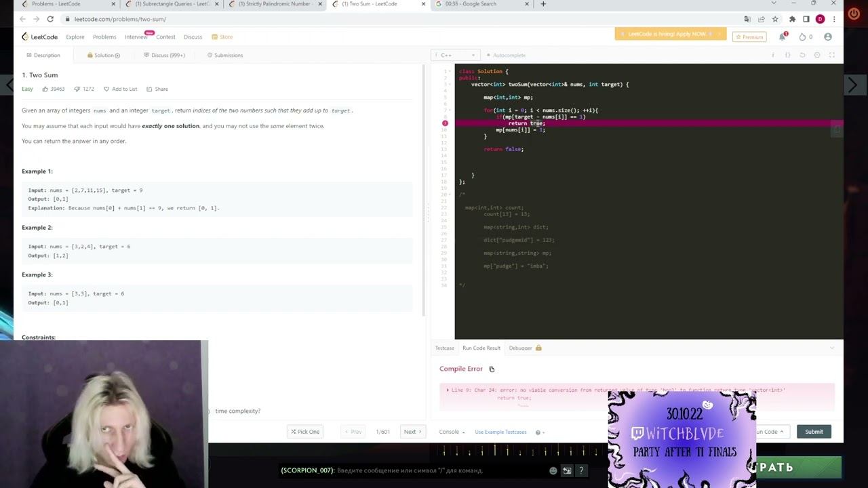This screenshot has height=488, width=868.
Task: Expand the compile error line details
Action: click(448, 390)
